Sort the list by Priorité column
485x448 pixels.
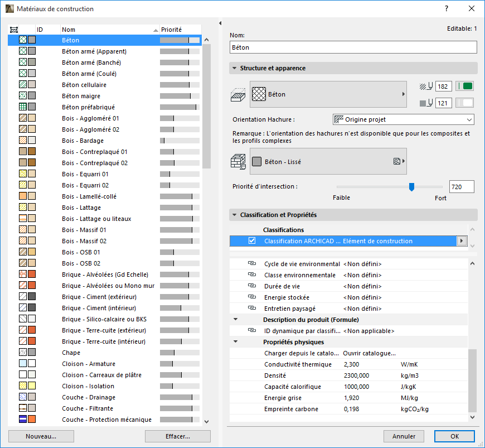pos(178,30)
